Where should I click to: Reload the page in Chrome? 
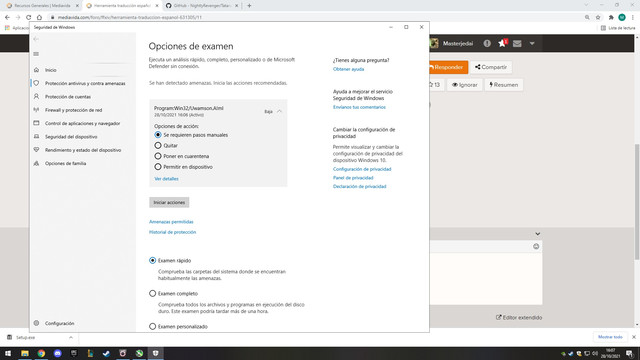point(29,17)
